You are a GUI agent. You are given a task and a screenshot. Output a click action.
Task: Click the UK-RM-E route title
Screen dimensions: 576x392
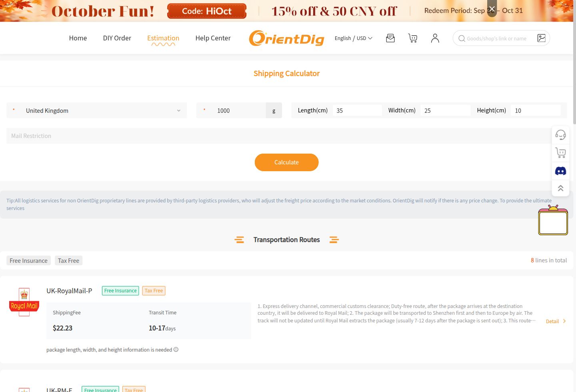coord(59,390)
